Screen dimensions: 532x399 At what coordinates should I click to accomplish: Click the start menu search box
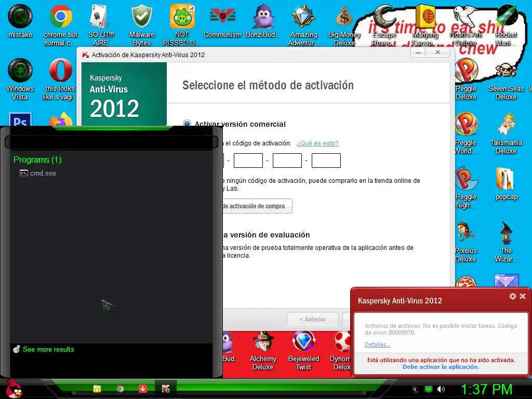pos(111,142)
